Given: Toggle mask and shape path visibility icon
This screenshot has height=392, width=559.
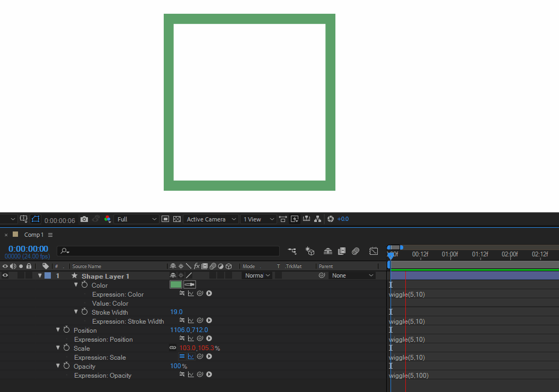Looking at the screenshot, I should point(36,219).
